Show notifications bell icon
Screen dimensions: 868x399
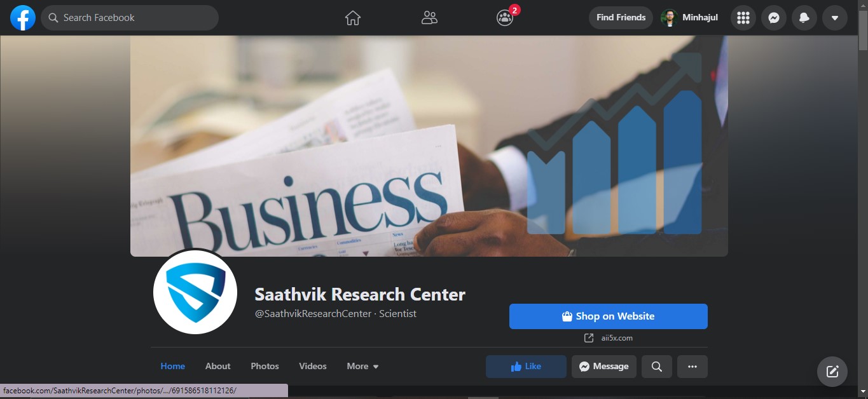(804, 18)
